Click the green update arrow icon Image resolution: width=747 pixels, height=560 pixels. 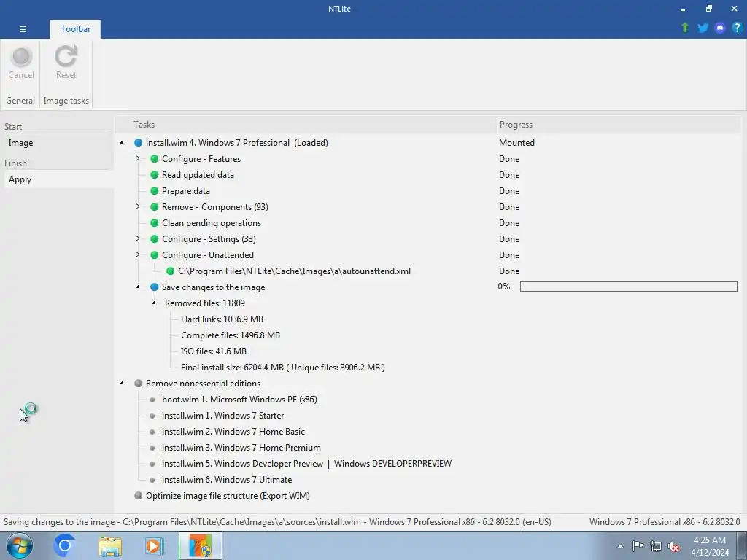(685, 28)
